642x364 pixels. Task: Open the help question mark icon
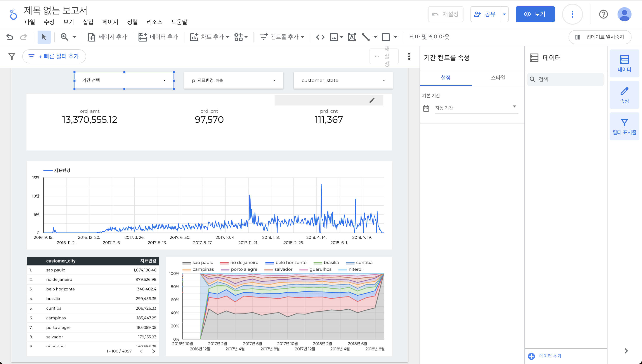(x=603, y=14)
